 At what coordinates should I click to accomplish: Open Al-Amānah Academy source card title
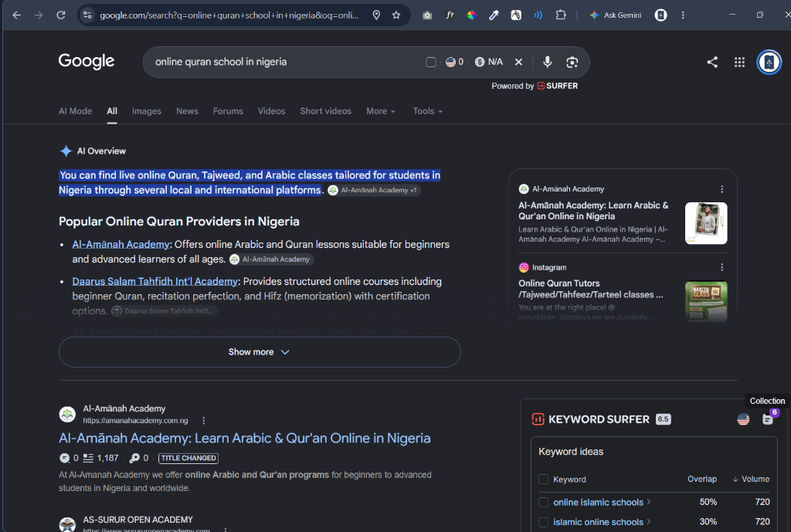[593, 211]
